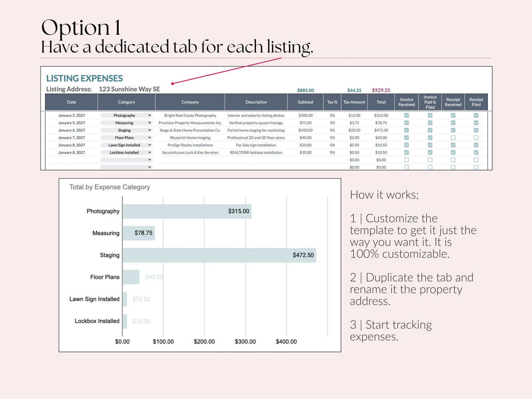This screenshot has width=532, height=399.
Task: Click the Total by Expense Category chart title
Action: 110,187
